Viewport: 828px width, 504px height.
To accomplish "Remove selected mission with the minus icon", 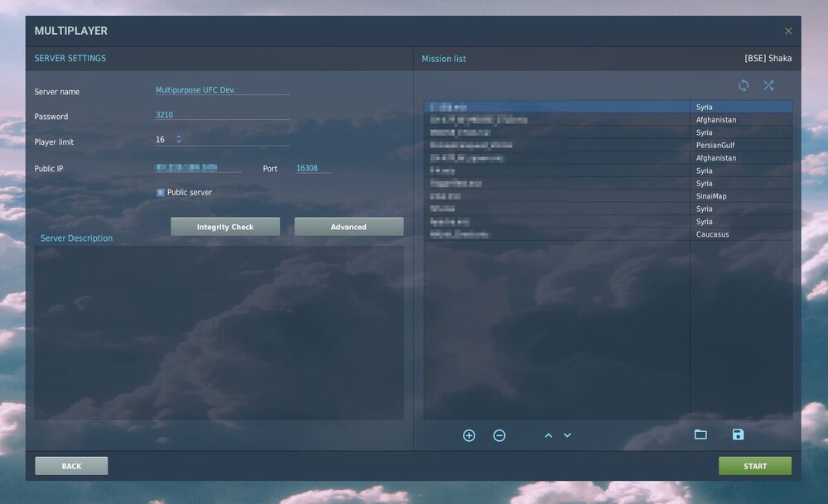I will (499, 434).
